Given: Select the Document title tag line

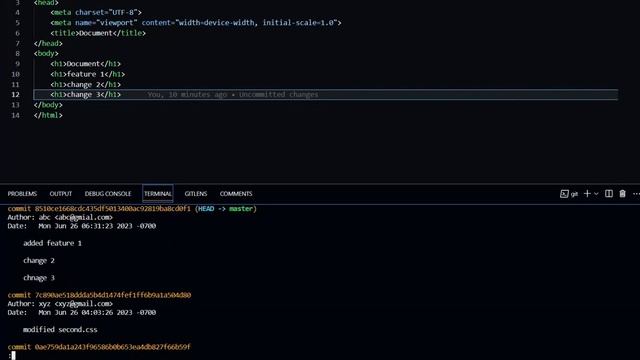Looking at the screenshot, I should [98, 33].
